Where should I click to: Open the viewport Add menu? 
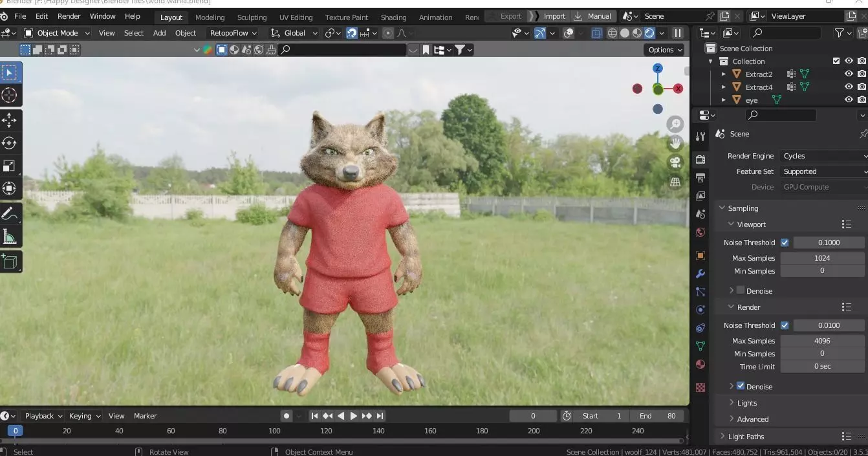pyautogui.click(x=159, y=33)
